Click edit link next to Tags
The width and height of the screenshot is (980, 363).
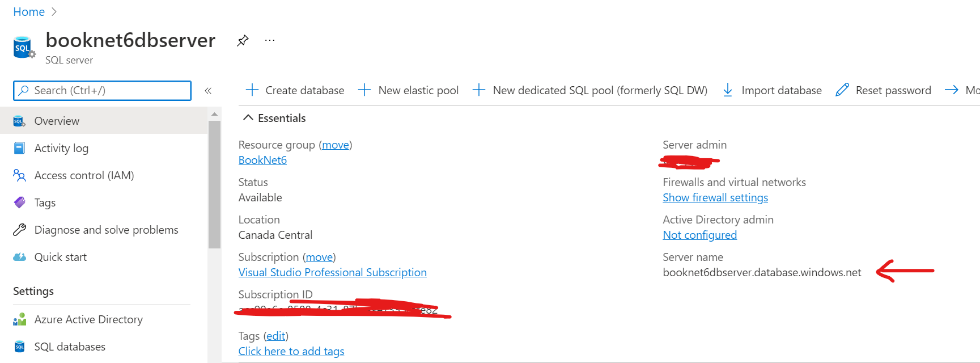coord(276,336)
